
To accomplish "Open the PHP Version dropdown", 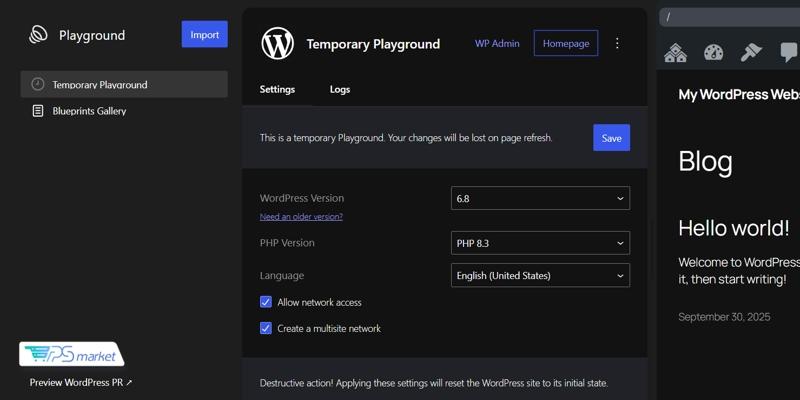I will tap(540, 243).
